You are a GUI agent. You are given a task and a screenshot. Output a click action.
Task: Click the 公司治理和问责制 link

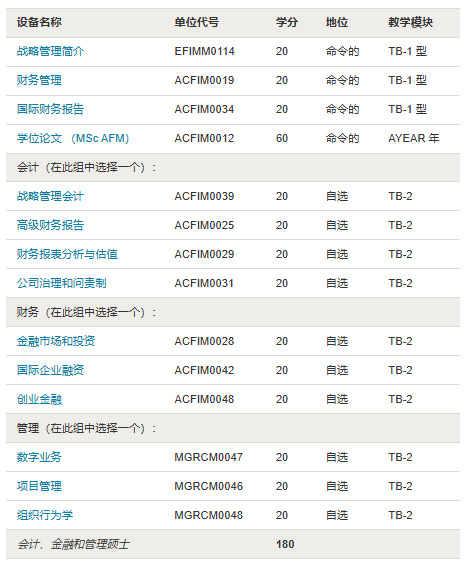pyautogui.click(x=61, y=283)
